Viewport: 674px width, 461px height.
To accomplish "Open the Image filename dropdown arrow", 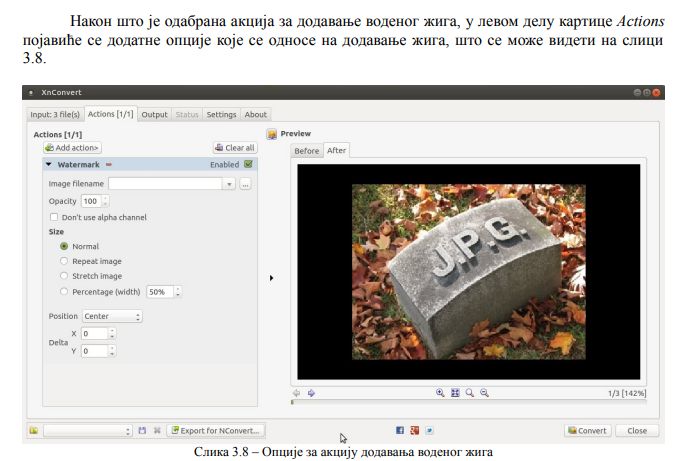I will (x=229, y=184).
